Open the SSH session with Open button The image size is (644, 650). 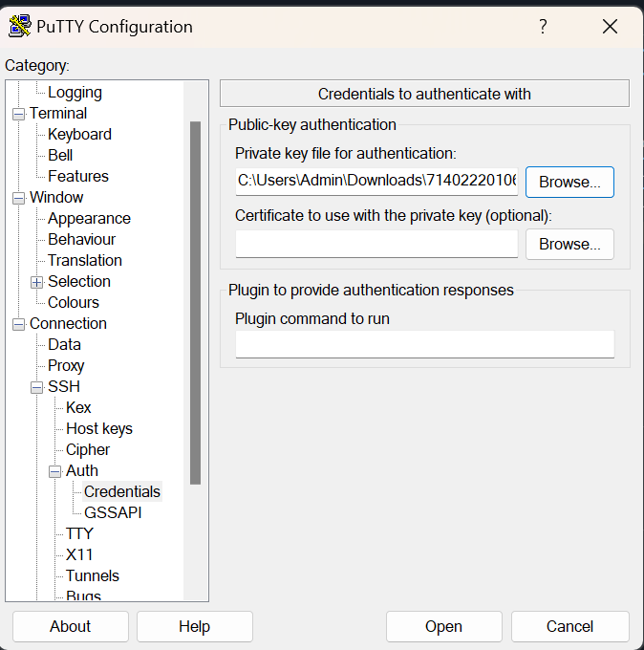[444, 626]
